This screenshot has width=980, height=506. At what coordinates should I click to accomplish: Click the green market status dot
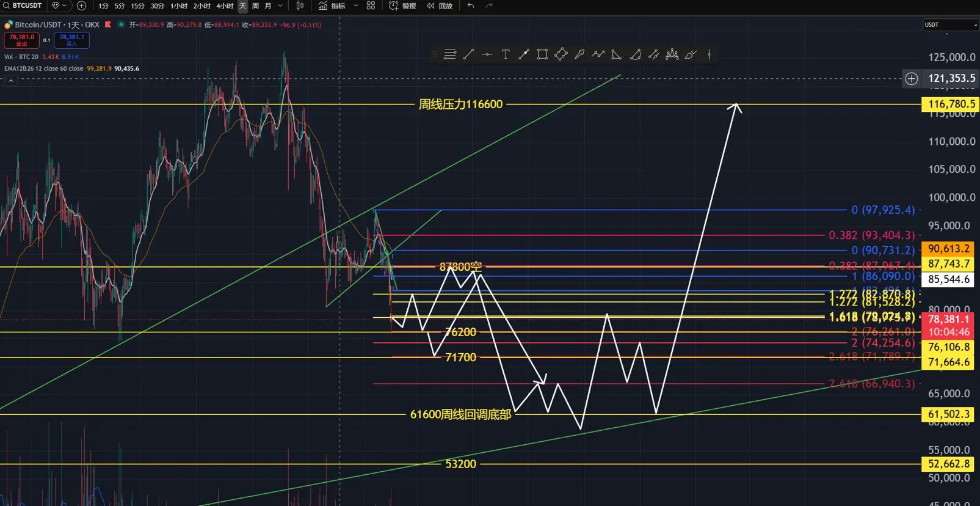click(121, 24)
